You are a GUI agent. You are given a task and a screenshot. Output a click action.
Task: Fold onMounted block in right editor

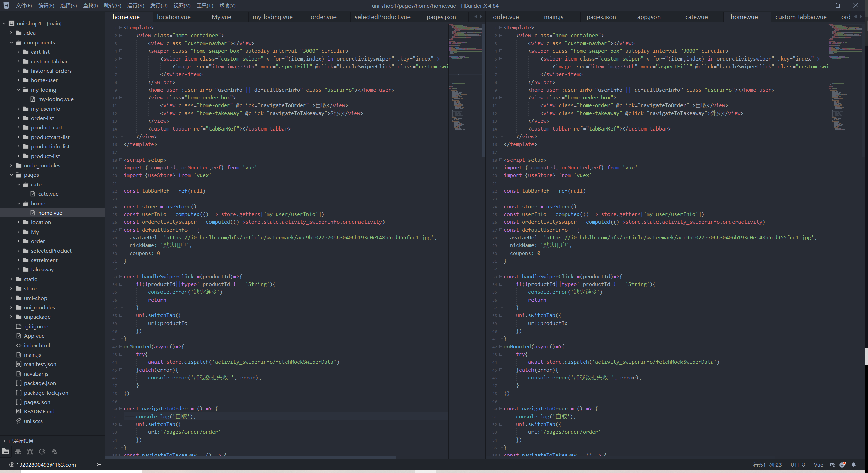tap(501, 347)
